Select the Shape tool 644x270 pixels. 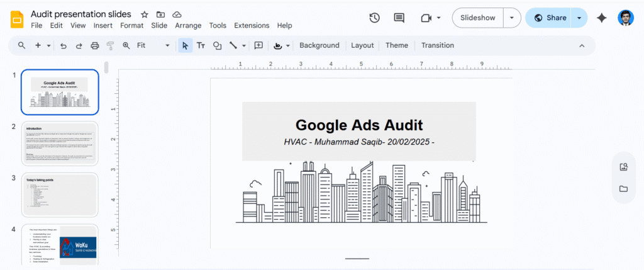[x=217, y=45]
